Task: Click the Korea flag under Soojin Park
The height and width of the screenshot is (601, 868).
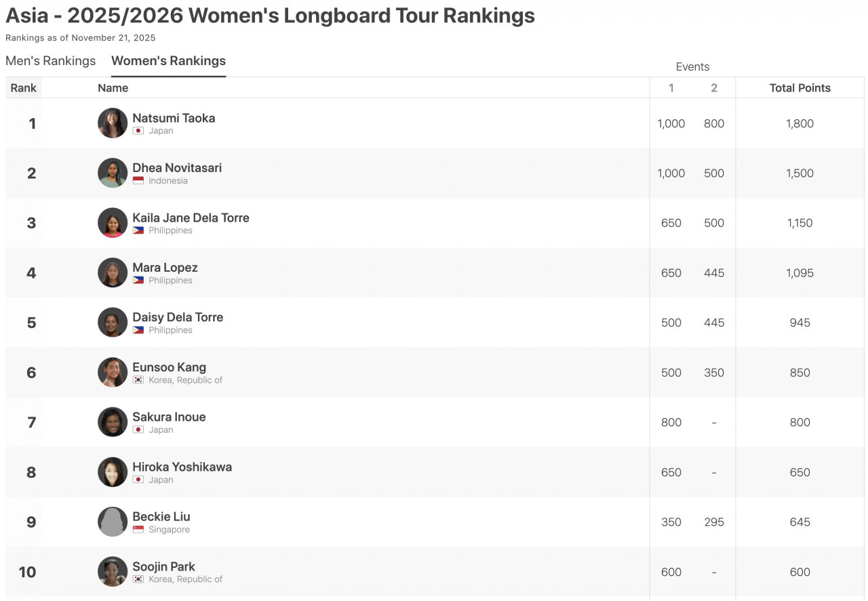Action: point(138,579)
